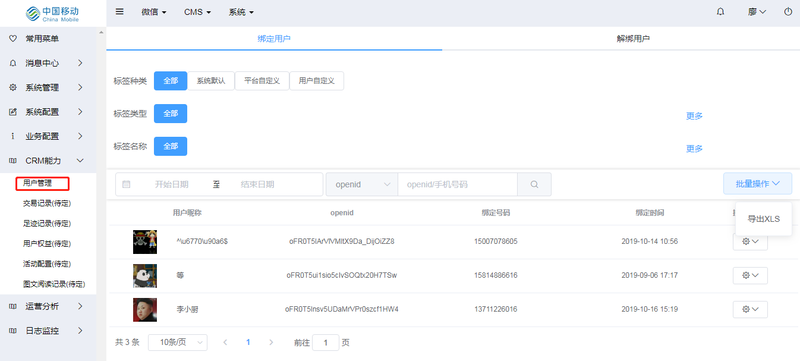Image resolution: width=800 pixels, height=361 pixels.
Task: Open 图文阅读记录(待定) in sidebar
Action: click(x=54, y=285)
